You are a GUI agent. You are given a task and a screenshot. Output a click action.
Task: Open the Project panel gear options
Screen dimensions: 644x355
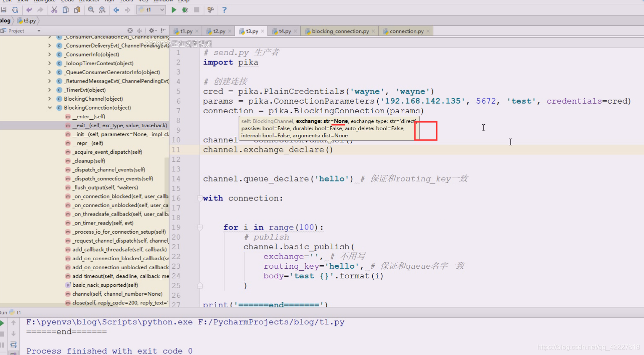[x=152, y=31]
